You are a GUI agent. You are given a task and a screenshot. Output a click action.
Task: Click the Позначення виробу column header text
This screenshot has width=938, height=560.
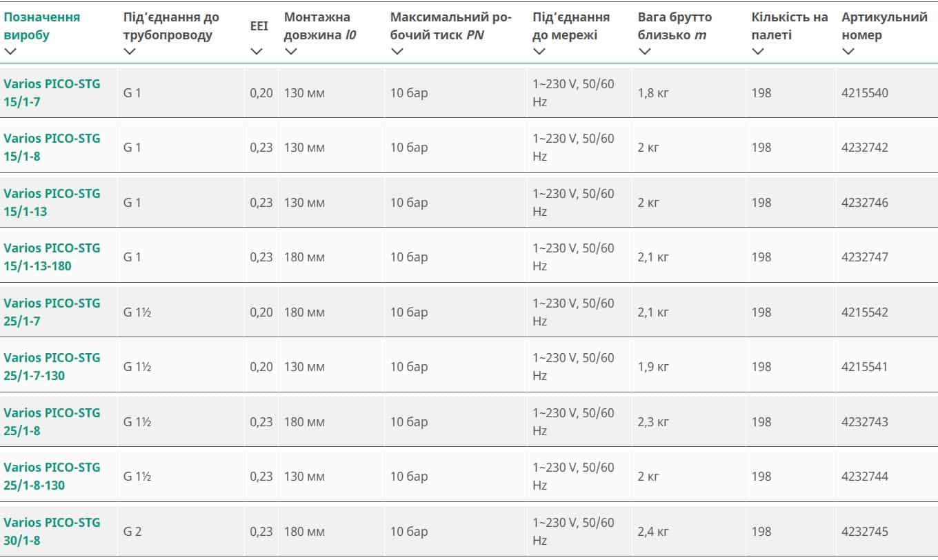(41, 26)
